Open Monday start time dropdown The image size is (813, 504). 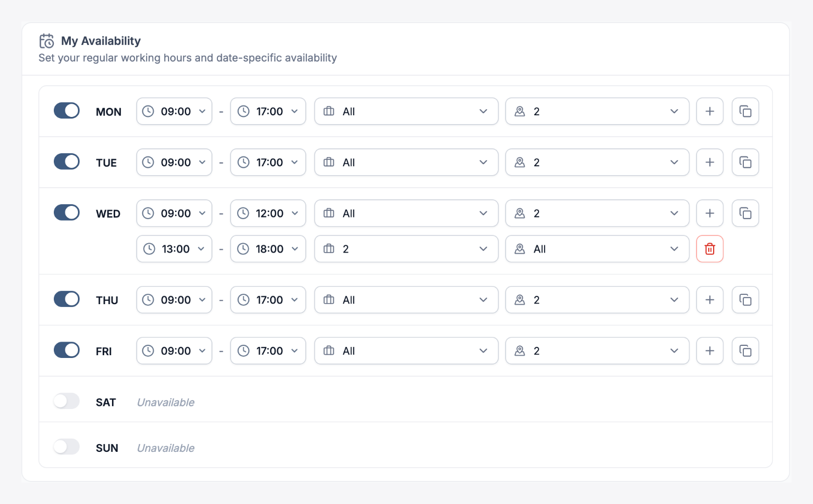point(174,111)
